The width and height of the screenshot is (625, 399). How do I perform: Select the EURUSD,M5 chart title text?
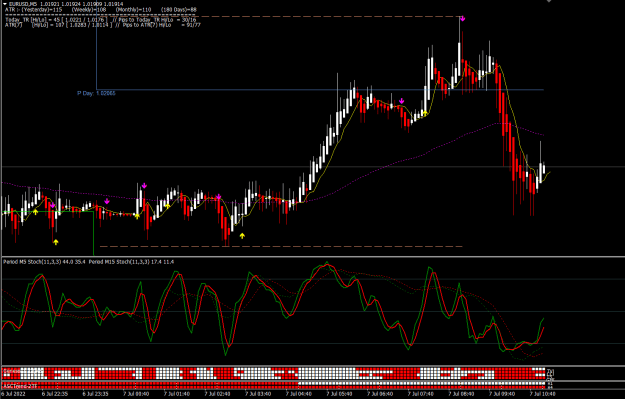23,4
